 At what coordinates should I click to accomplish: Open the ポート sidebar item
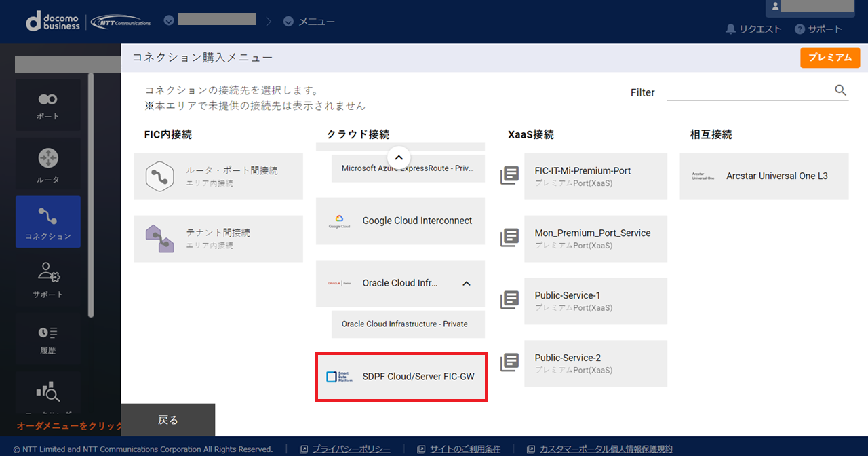[x=47, y=104]
